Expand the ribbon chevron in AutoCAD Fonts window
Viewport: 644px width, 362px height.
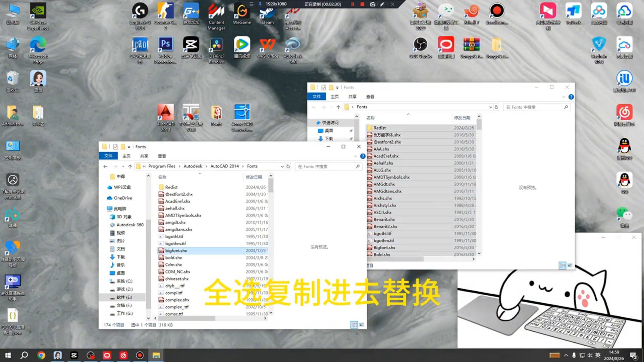[x=356, y=156]
